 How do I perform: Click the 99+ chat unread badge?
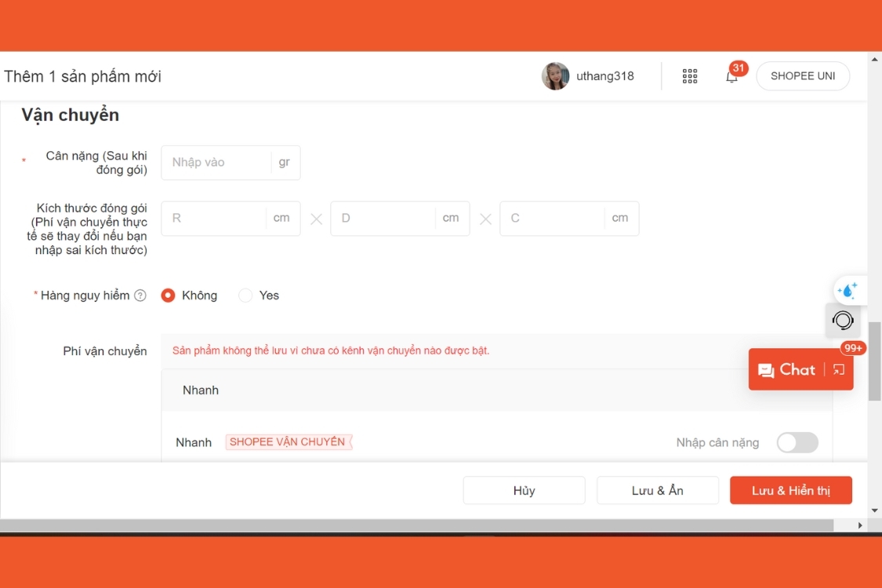click(x=853, y=348)
